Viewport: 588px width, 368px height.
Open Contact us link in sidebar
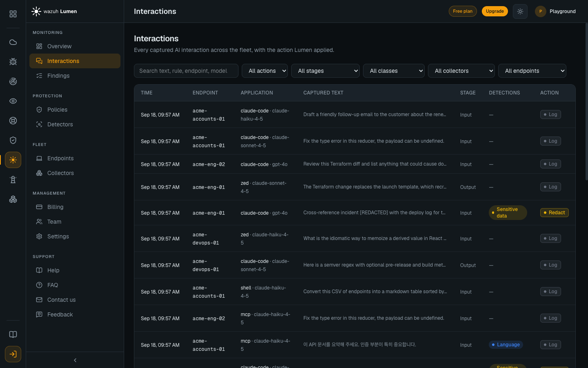(75, 300)
